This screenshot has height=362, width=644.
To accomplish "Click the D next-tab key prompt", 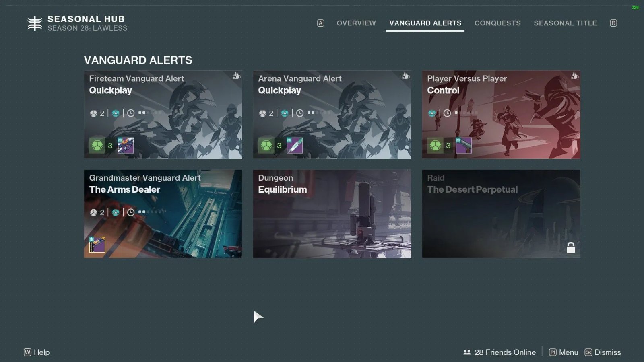I will pos(613,23).
